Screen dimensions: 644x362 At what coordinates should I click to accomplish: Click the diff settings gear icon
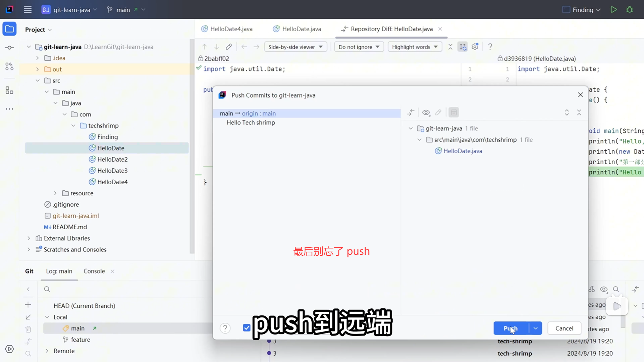tap(475, 47)
